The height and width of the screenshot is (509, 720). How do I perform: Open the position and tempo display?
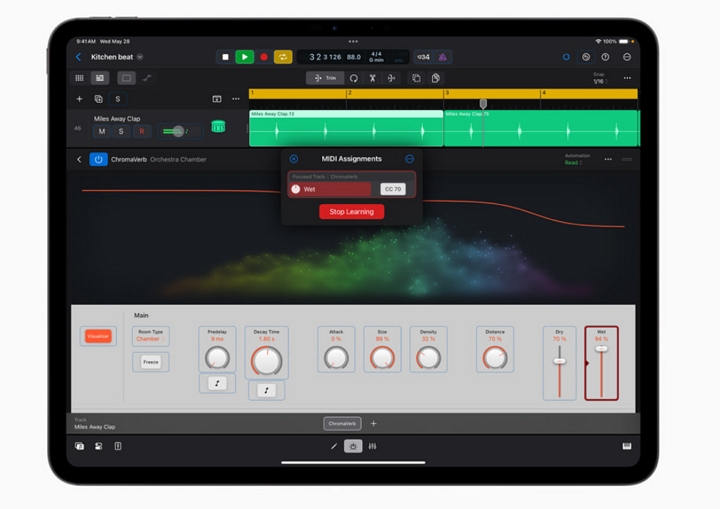pos(353,57)
